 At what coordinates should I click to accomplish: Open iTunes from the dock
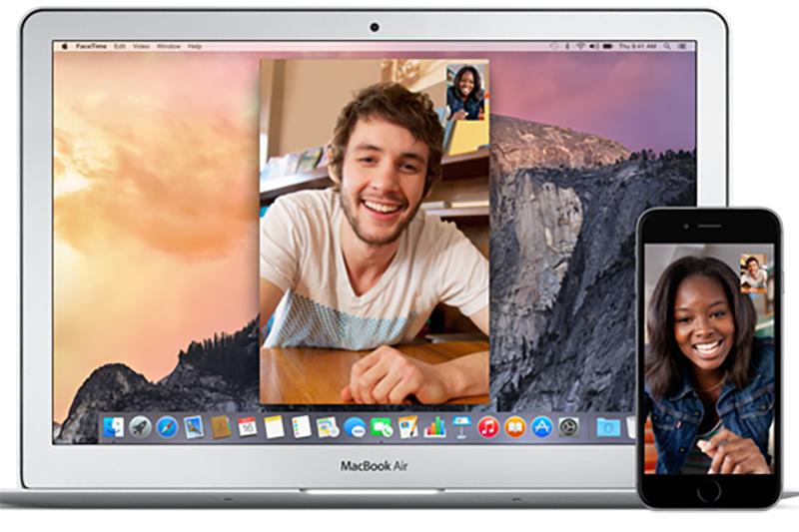[488, 427]
